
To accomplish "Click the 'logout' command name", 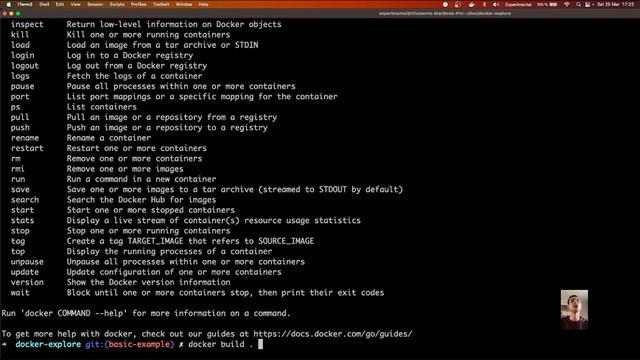I will coord(25,66).
